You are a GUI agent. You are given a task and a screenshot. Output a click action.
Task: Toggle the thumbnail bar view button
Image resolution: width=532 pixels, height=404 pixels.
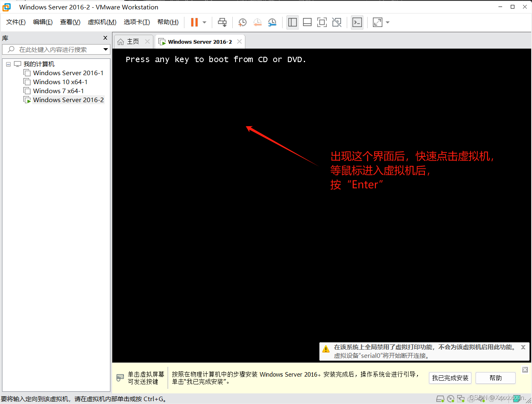point(307,22)
